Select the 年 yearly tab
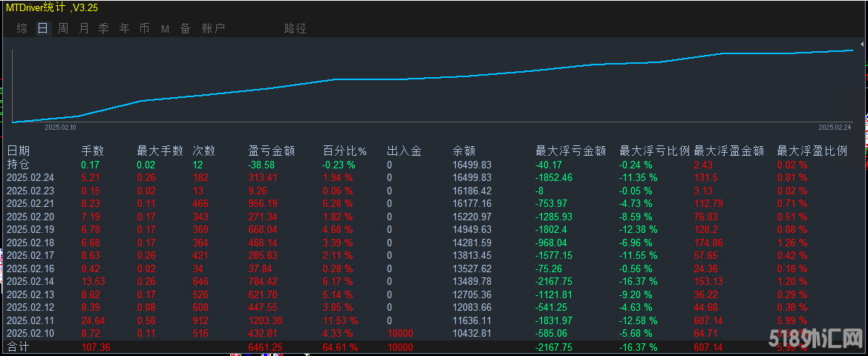The height and width of the screenshot is (356, 868). [x=124, y=29]
